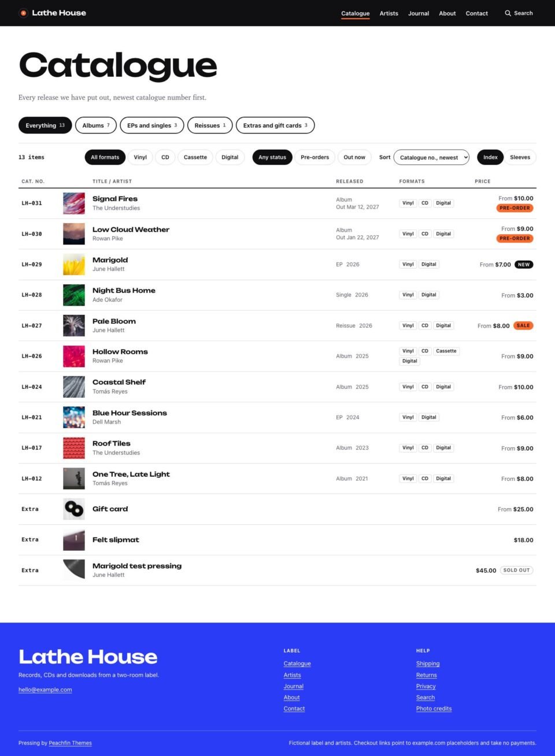The image size is (555, 756).
Task: Open the Roof Tiles cover thumbnail
Action: coord(74,448)
